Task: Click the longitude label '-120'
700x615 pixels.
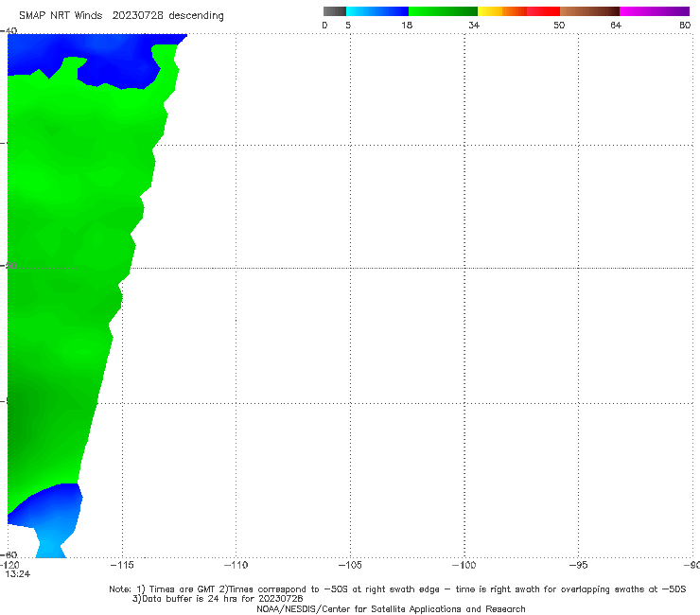Action: coord(9,566)
